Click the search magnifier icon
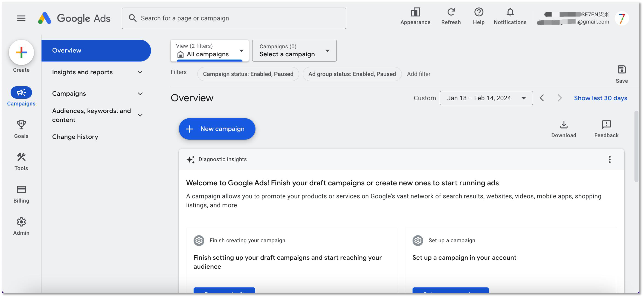 132,18
